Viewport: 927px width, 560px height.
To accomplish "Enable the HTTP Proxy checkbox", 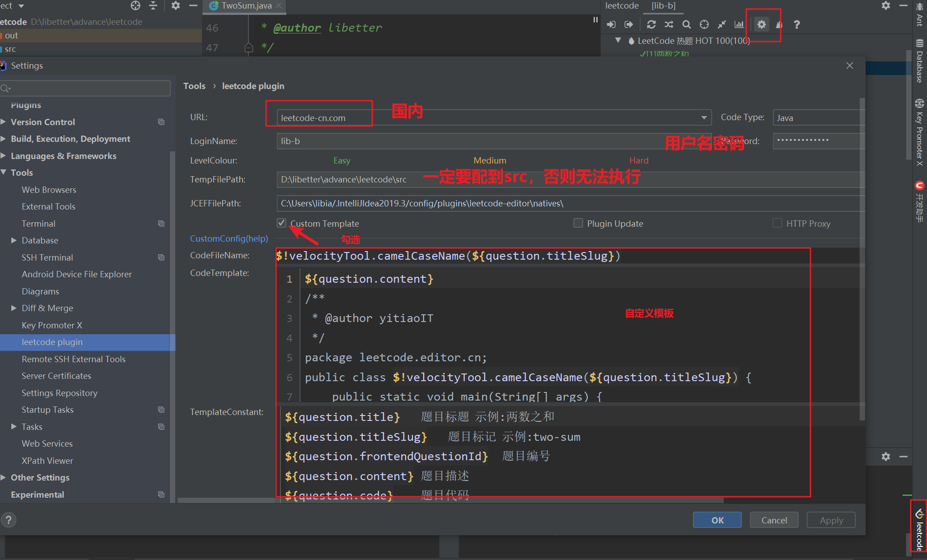I will tap(777, 223).
